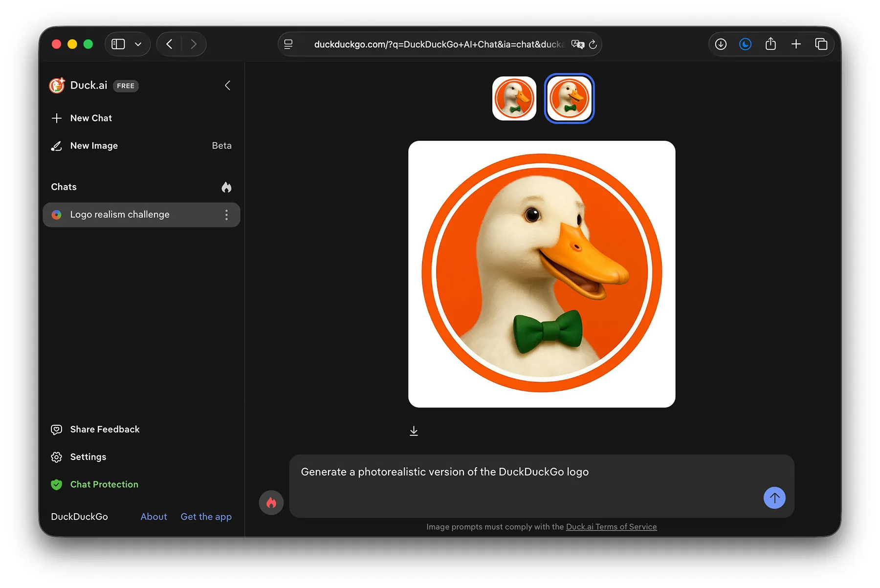Open the sidebar view dropdown chevron
The width and height of the screenshot is (880, 588).
pyautogui.click(x=138, y=44)
